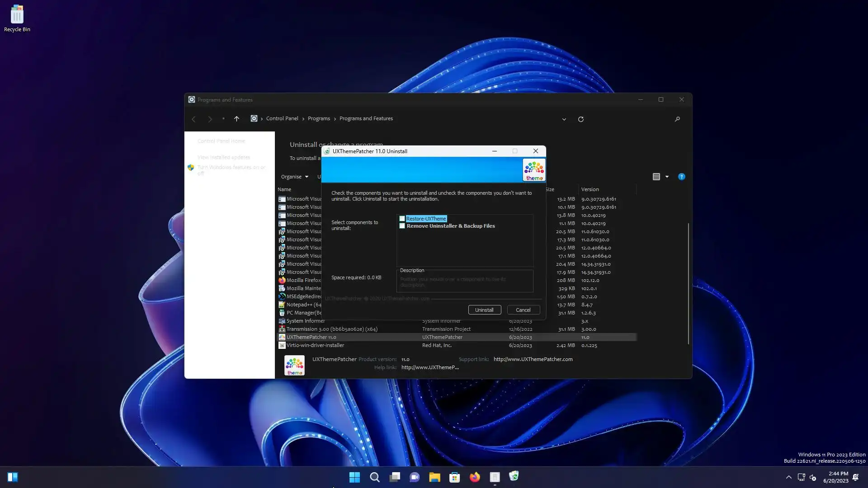
Task: Open the blue Help question mark icon
Action: pyautogui.click(x=681, y=177)
